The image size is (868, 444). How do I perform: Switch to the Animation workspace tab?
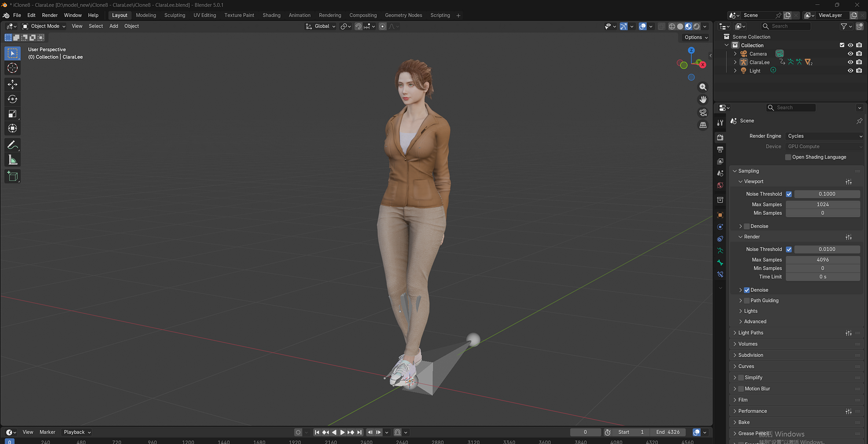tap(300, 15)
